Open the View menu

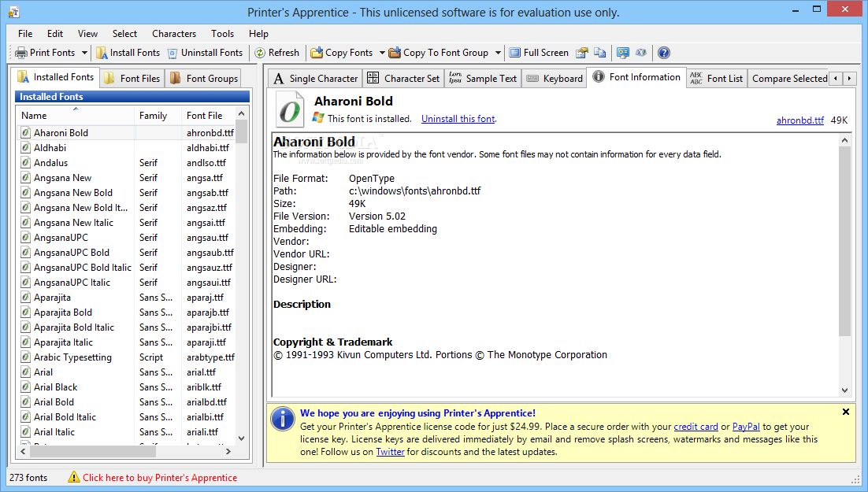pyautogui.click(x=87, y=34)
